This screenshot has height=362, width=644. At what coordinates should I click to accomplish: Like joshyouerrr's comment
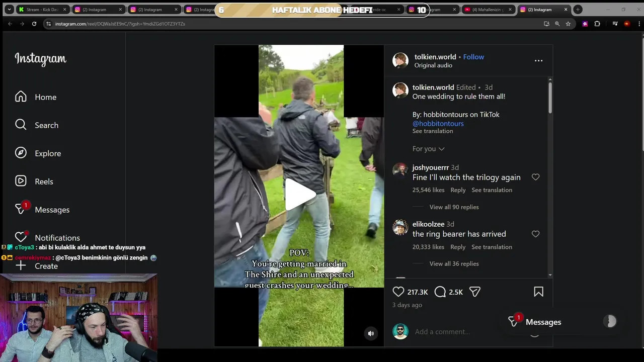pos(535,177)
